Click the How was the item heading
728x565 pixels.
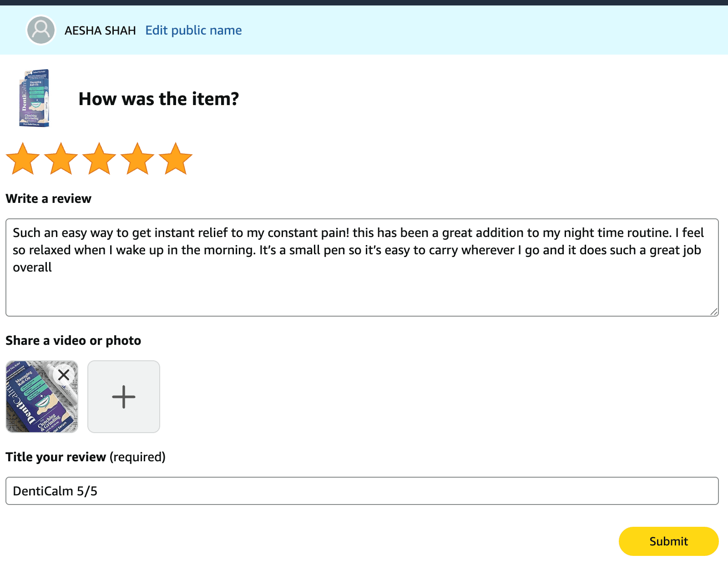(159, 99)
